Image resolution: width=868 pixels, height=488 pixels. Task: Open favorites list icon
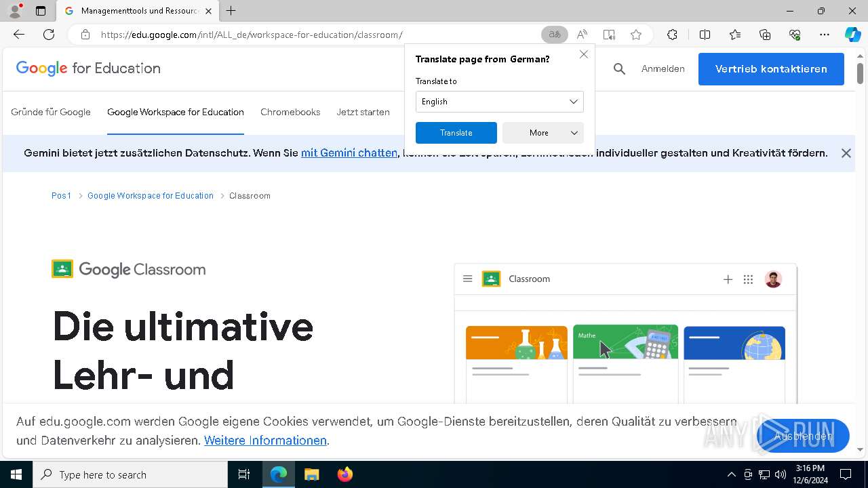(x=735, y=35)
